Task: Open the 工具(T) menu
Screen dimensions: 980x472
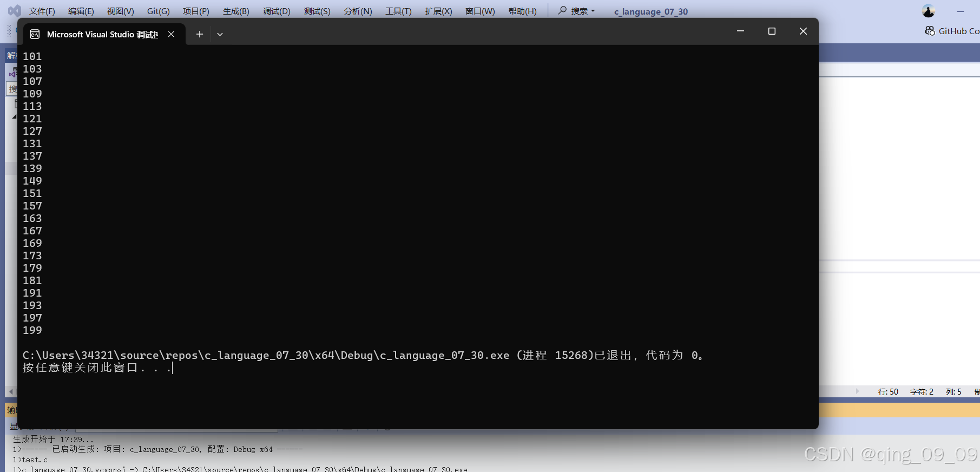Action: tap(398, 11)
